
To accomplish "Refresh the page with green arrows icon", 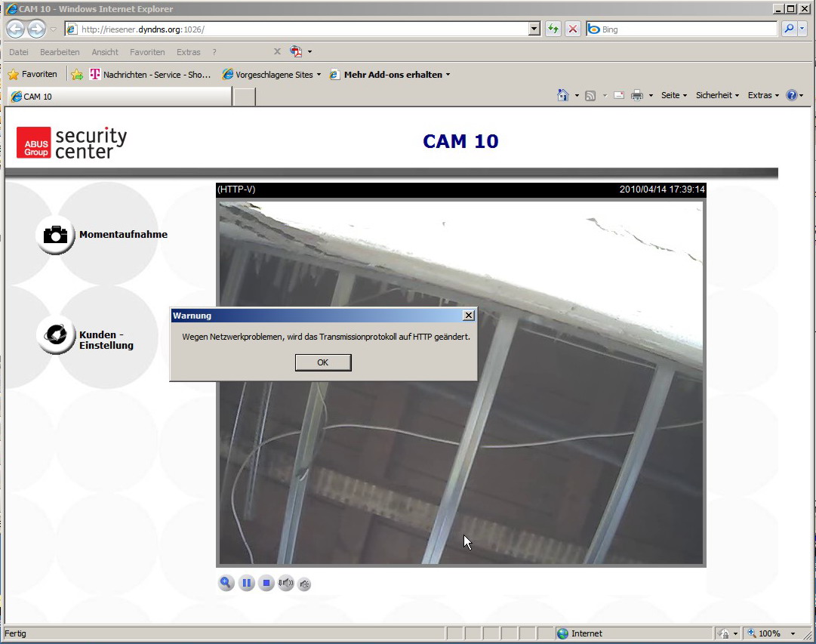I will [553, 29].
